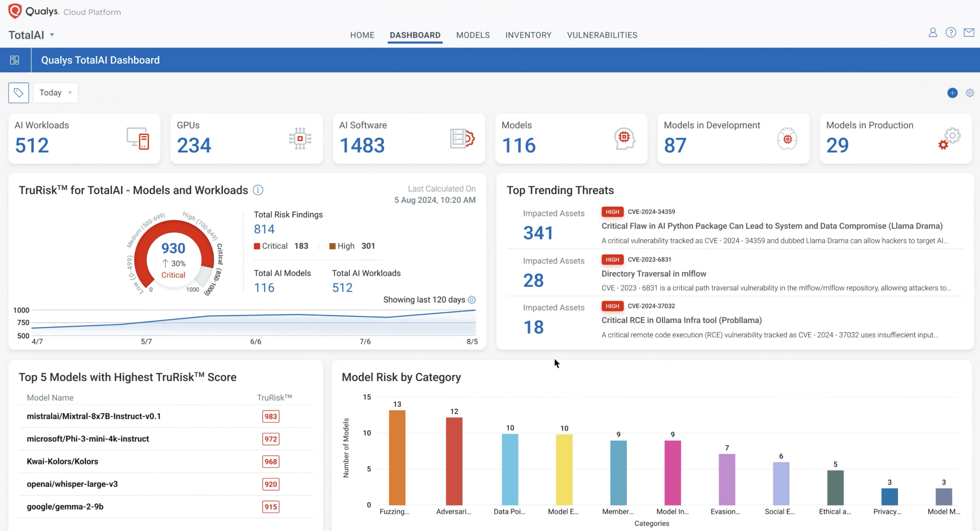Go to the INVENTORY tab
Screen dimensions: 980x531
click(x=528, y=35)
